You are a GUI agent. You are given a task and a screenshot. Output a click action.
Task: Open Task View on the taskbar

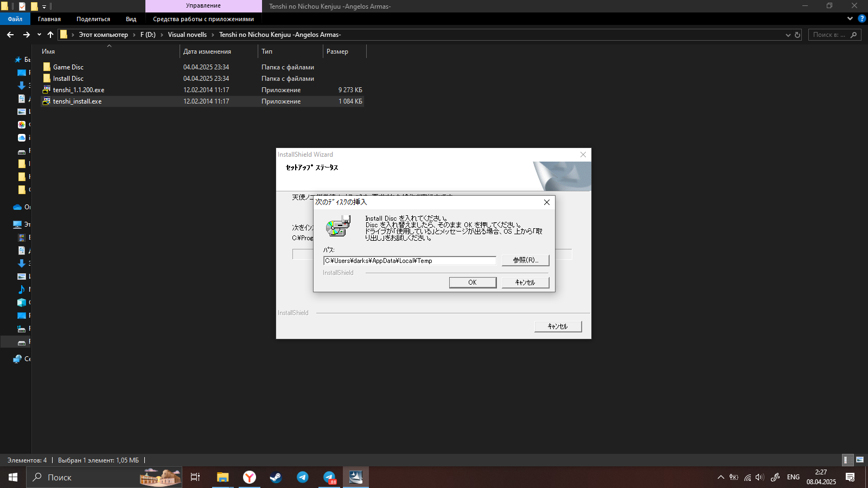pyautogui.click(x=195, y=477)
